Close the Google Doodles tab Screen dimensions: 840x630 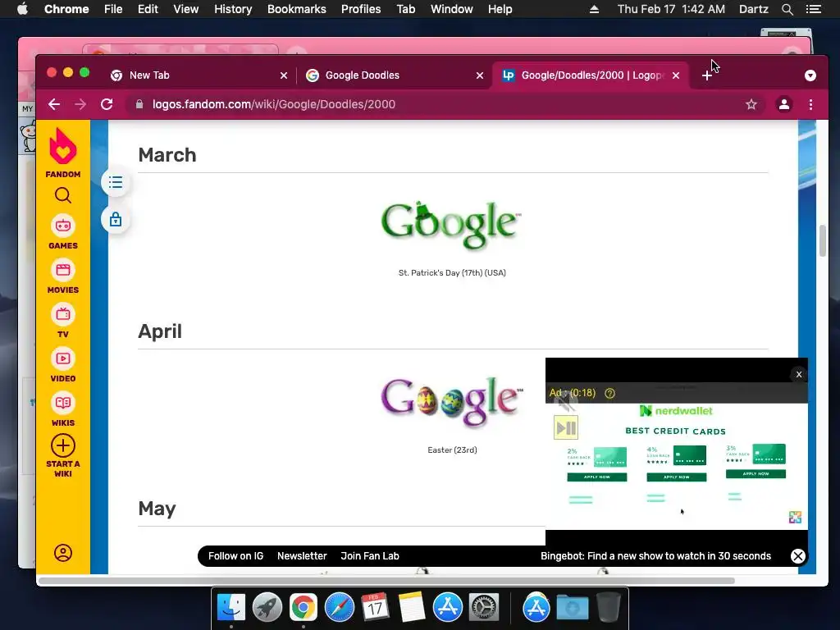[x=480, y=75]
